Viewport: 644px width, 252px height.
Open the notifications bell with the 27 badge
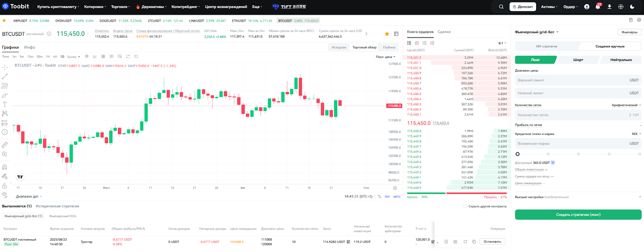coord(598,7)
